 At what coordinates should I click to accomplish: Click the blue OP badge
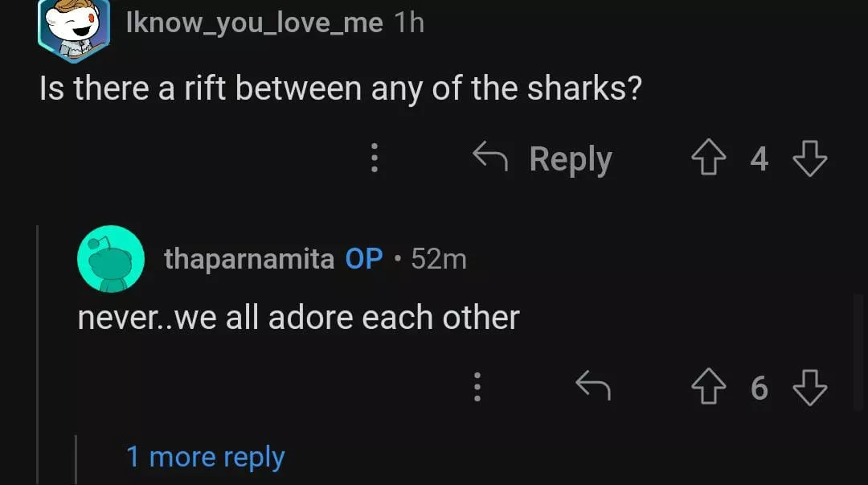tap(363, 259)
